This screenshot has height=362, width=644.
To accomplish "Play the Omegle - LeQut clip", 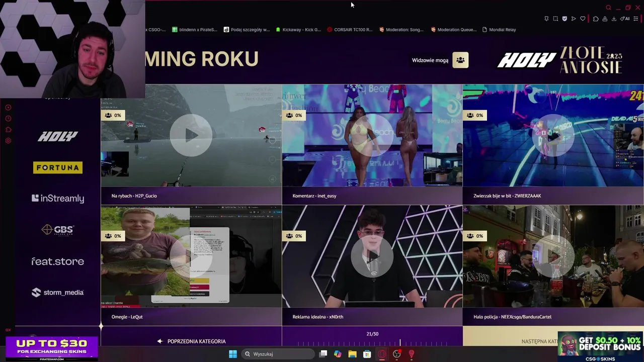I will (191, 256).
